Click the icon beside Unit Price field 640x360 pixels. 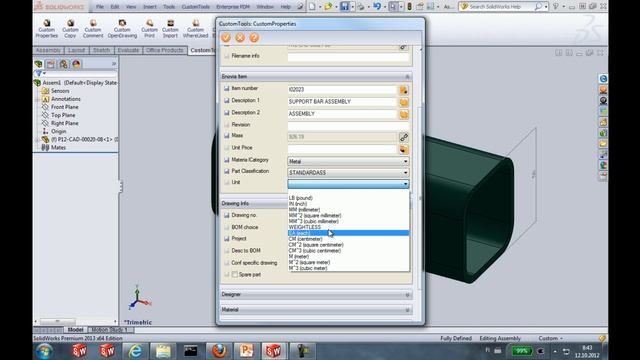(404, 149)
